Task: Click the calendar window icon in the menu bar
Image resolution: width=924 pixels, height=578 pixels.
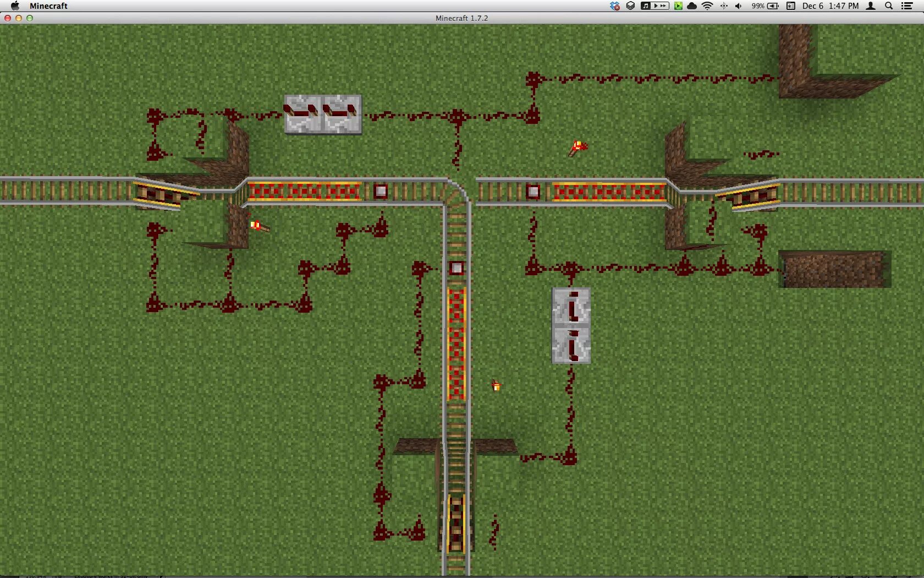Action: [791, 6]
